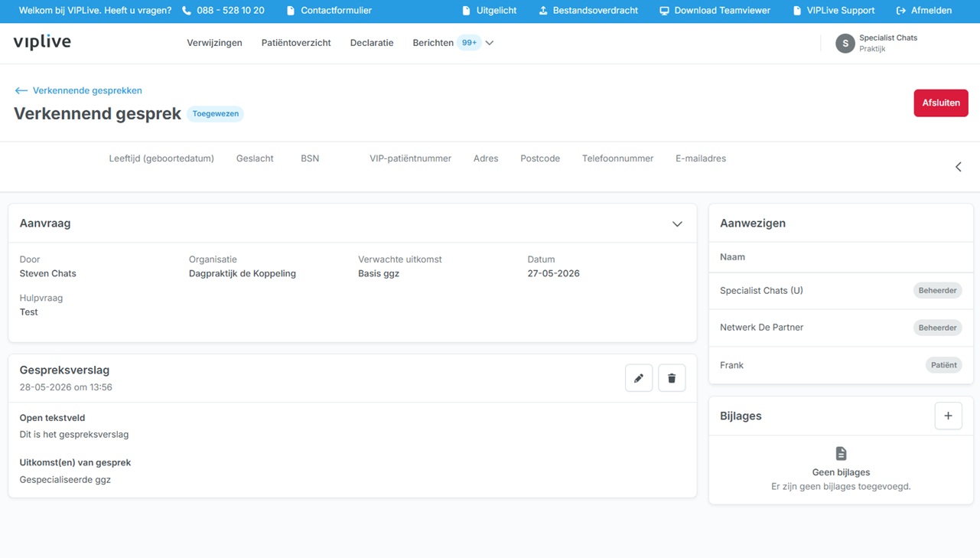This screenshot has width=980, height=558.
Task: Click Dagpraktijk de Koppeling organisation
Action: pos(243,273)
